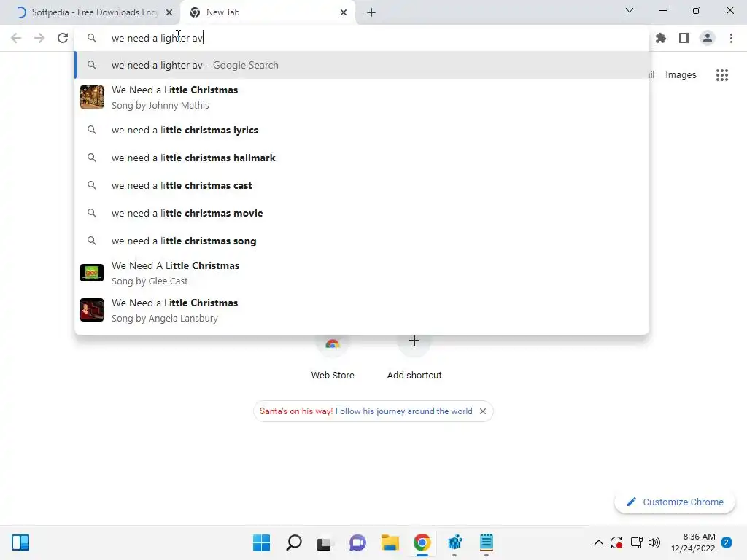This screenshot has width=747, height=560.
Task: Open the volume speaker tray icon
Action: pos(654,542)
